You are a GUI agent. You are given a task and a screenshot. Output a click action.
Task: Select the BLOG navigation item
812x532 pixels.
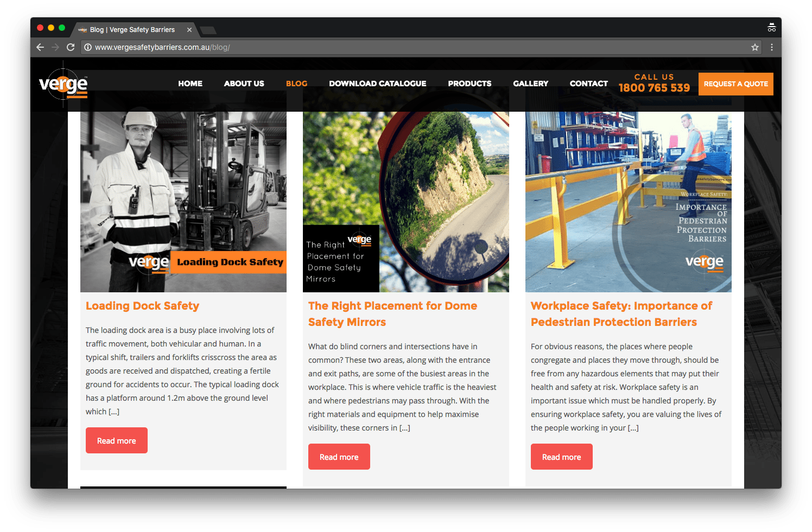[296, 84]
